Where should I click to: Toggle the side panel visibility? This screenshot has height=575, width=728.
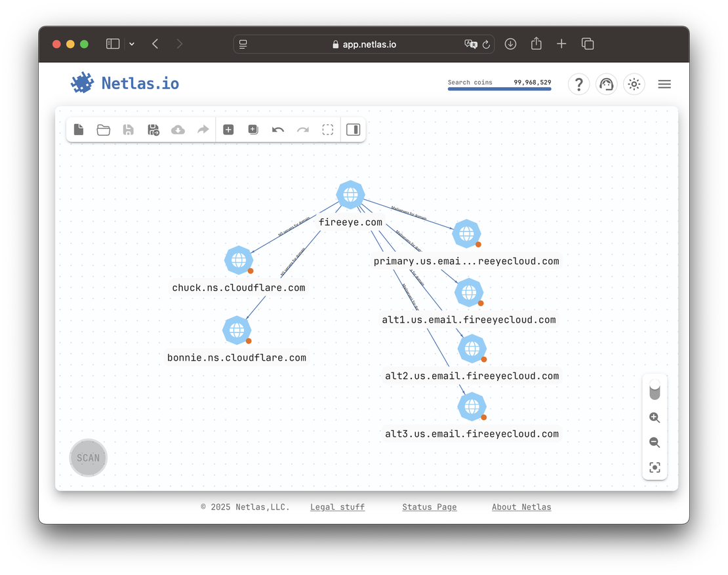353,129
